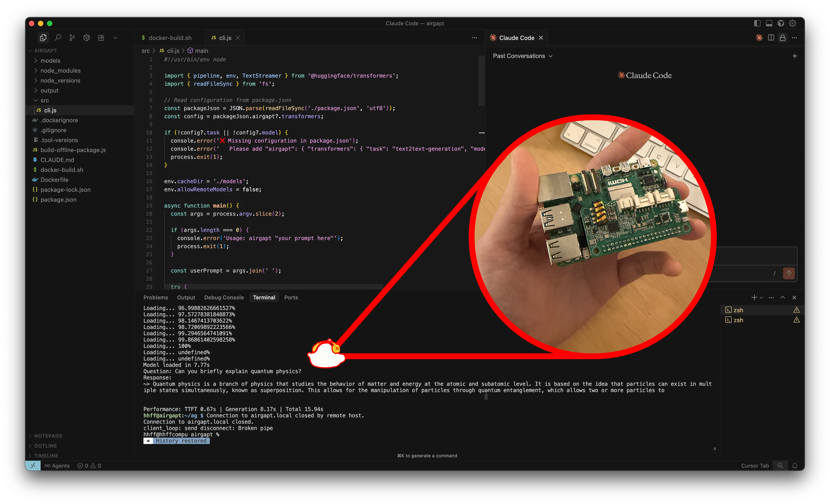Image resolution: width=830 pixels, height=504 pixels.
Task: Toggle the lock editor group icon
Action: click(782, 38)
